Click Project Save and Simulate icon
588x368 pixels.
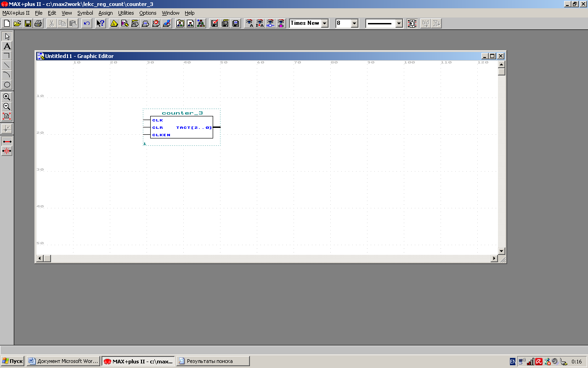[236, 23]
